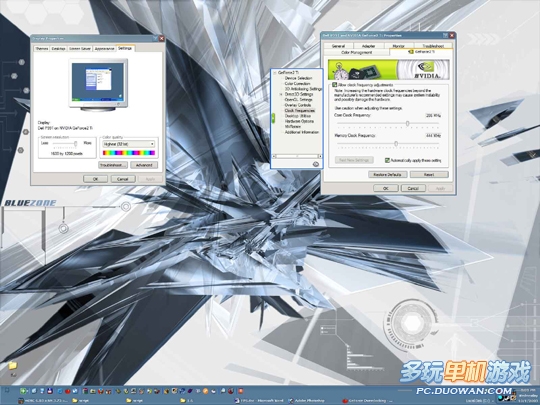The image size is (540, 405).
Task: Toggle Automatically apply these settings checkbox
Action: [x=387, y=160]
